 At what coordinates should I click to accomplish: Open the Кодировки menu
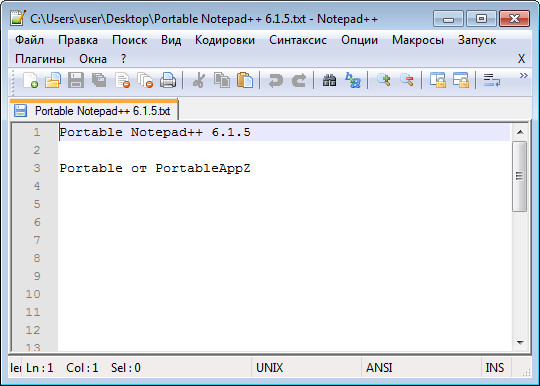coord(225,40)
